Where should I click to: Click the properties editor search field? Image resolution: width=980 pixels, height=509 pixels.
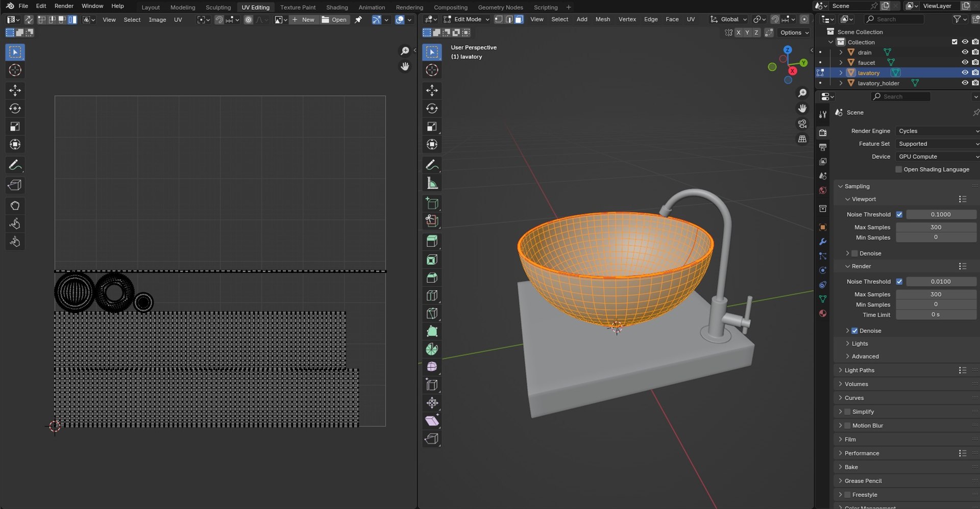pos(900,96)
